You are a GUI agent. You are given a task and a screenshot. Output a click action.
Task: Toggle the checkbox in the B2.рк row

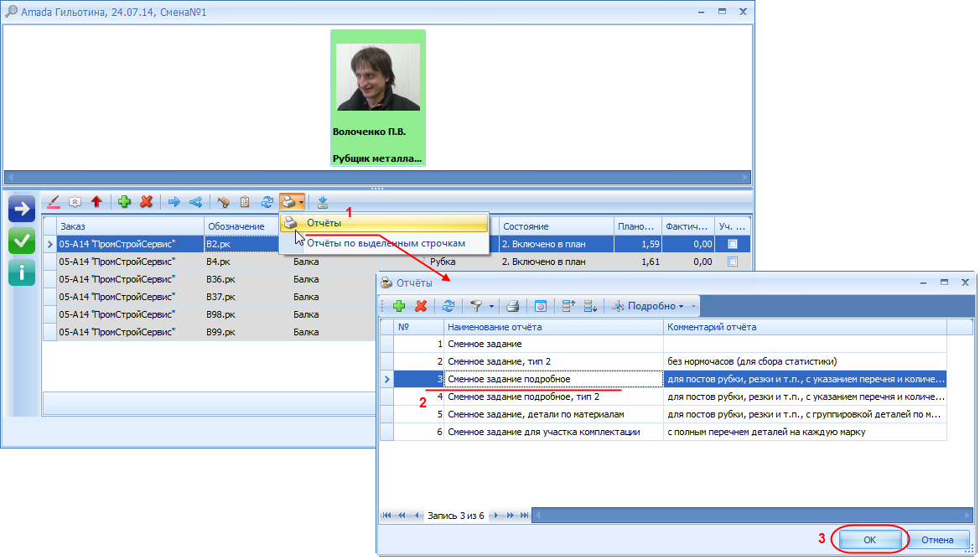point(733,244)
